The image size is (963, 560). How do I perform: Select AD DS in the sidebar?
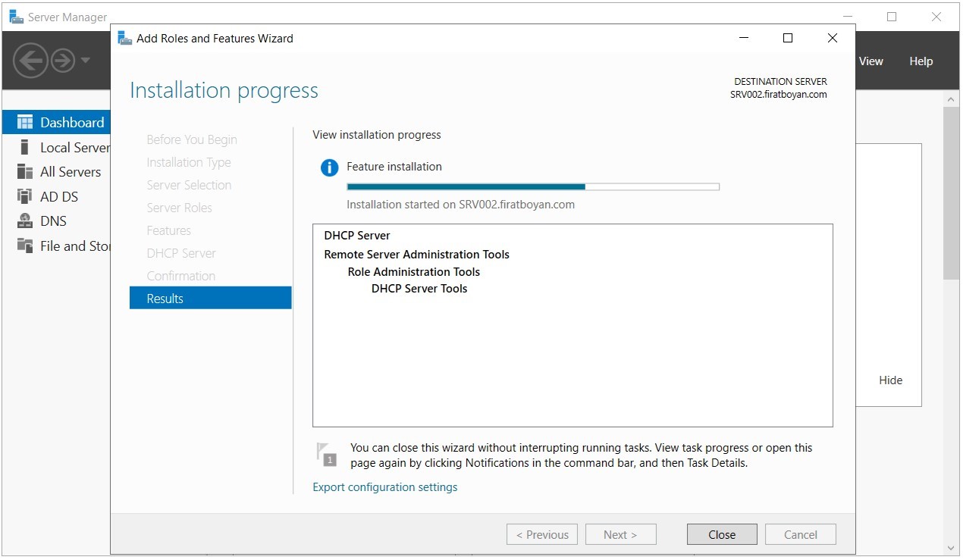tap(56, 196)
